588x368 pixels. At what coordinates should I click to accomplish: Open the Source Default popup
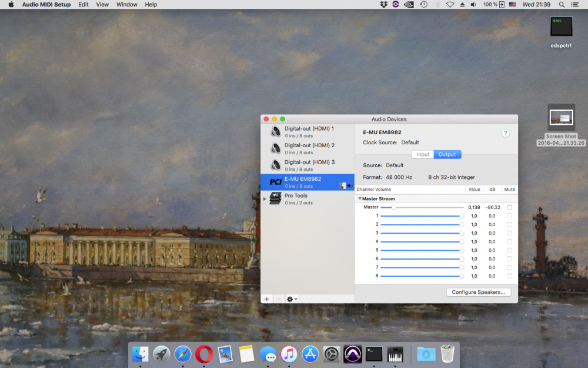[x=395, y=165]
